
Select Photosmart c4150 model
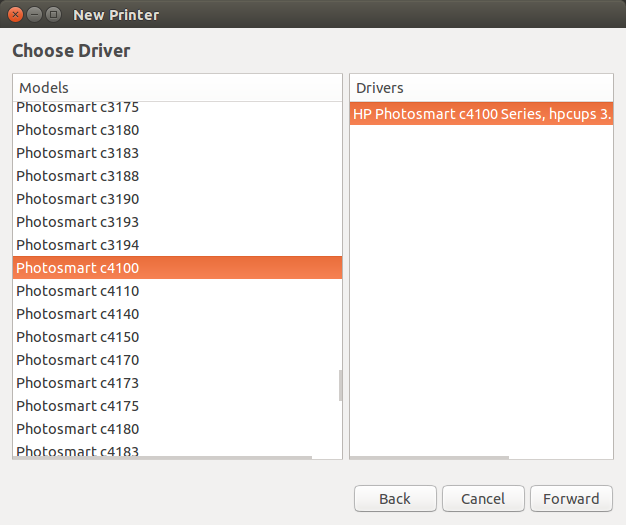[x=177, y=337]
